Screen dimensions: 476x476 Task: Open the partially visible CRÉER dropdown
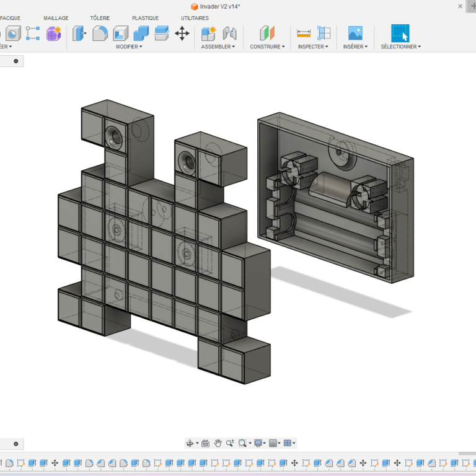[6, 46]
